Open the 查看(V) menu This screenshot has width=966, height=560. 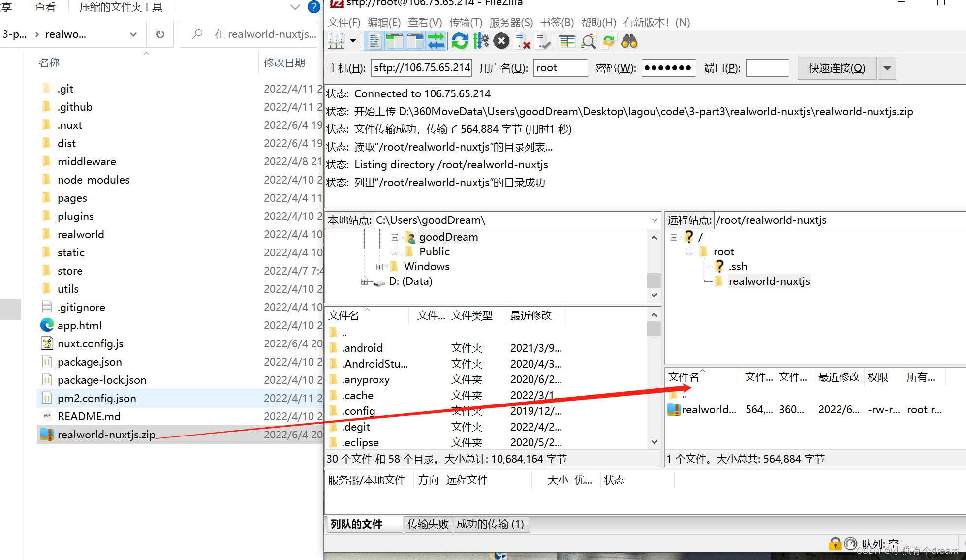click(425, 22)
